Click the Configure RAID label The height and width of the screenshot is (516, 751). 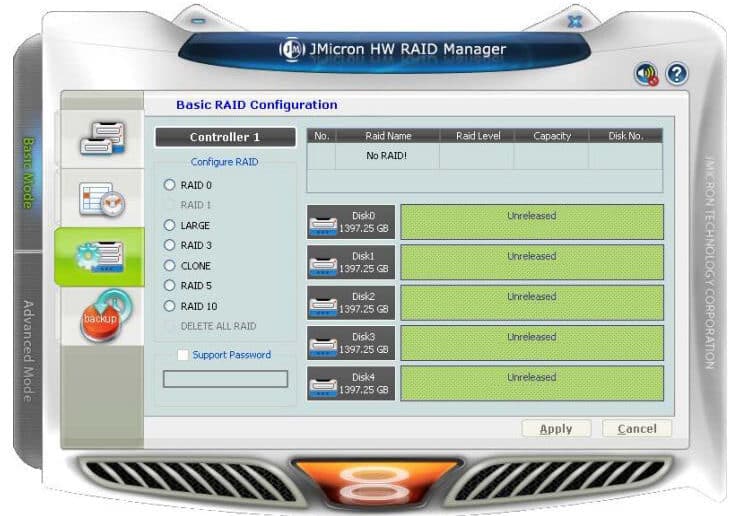click(x=224, y=162)
